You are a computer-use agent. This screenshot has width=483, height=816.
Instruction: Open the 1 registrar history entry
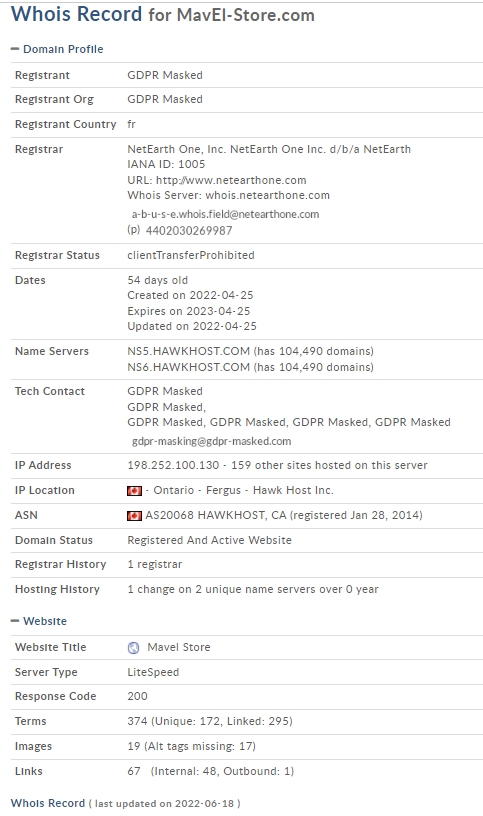[155, 564]
